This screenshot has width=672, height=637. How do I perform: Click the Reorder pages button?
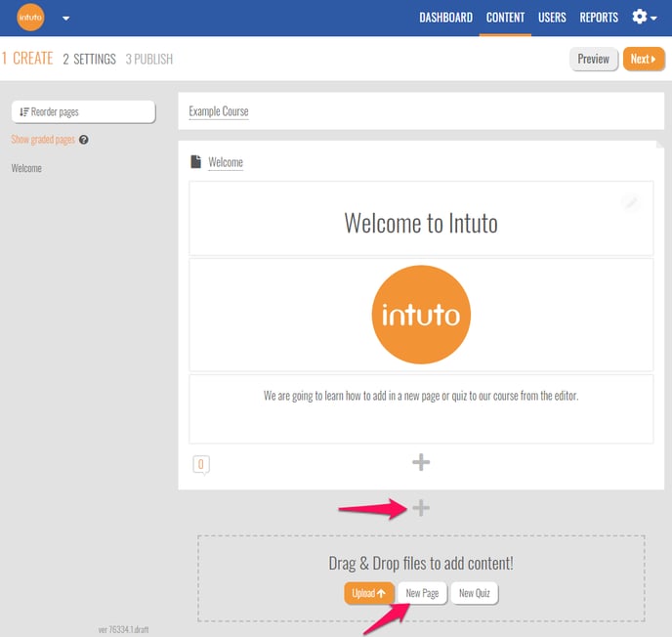coord(83,112)
